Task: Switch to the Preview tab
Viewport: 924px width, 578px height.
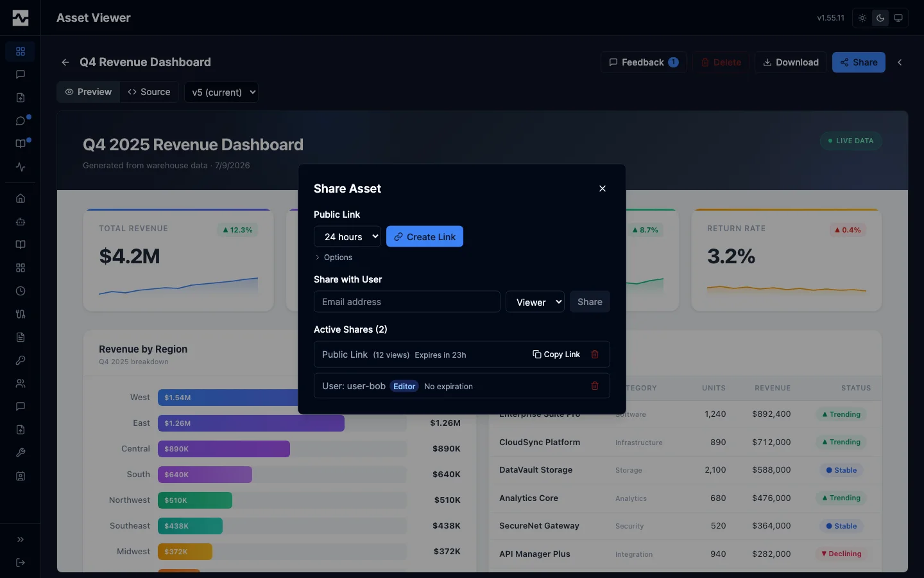Action: coord(89,92)
